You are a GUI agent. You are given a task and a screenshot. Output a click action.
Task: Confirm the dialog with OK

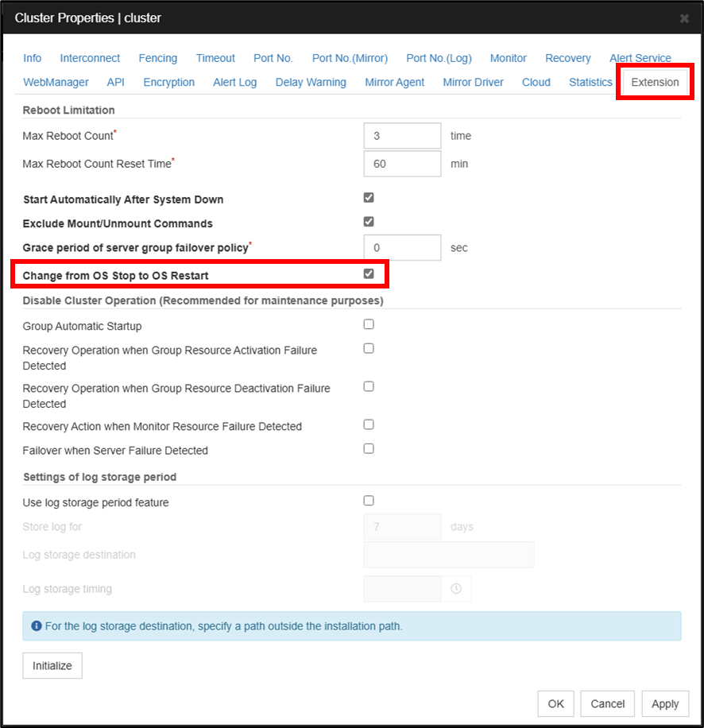(x=555, y=703)
